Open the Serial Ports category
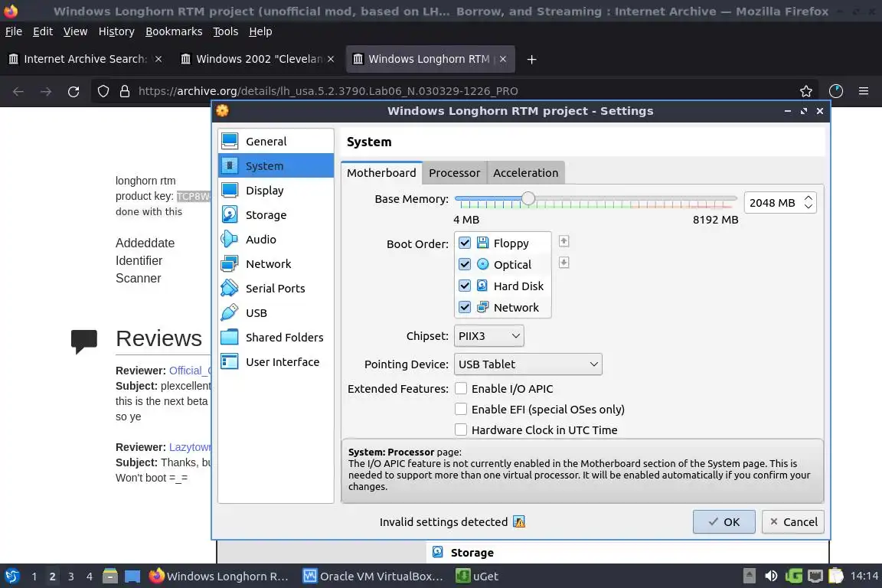Image resolution: width=882 pixels, height=588 pixels. 276,288
